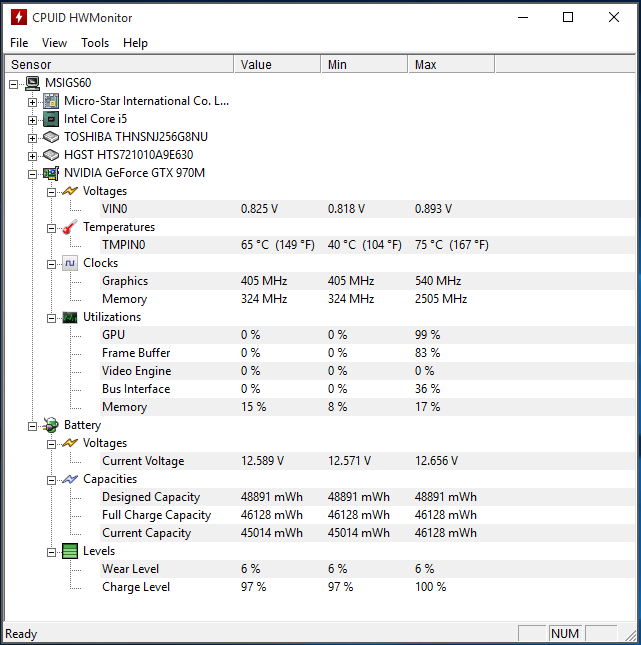Click the 2505 MHz max memory clock value
The image size is (641, 645).
[x=441, y=299]
